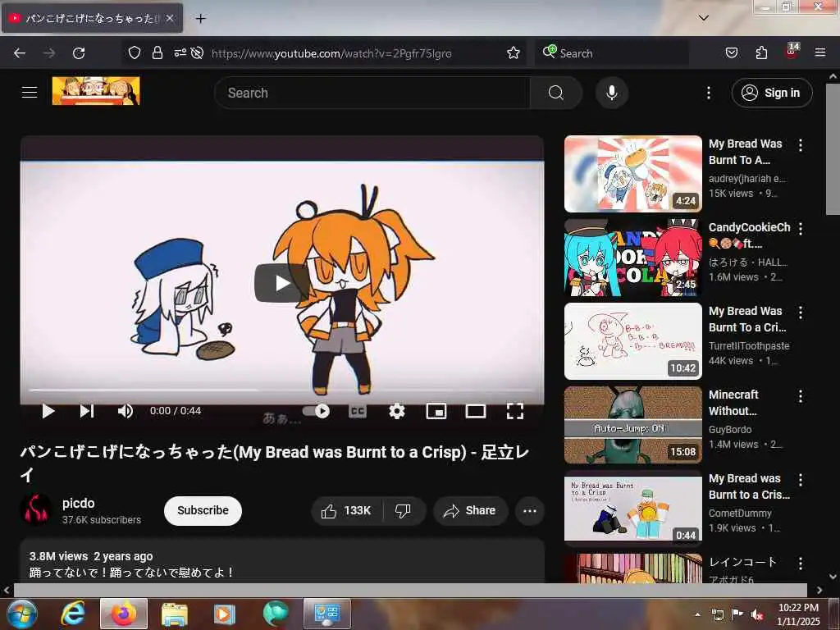Click the horizontal page scrollbar
840x630 pixels.
coord(411,590)
